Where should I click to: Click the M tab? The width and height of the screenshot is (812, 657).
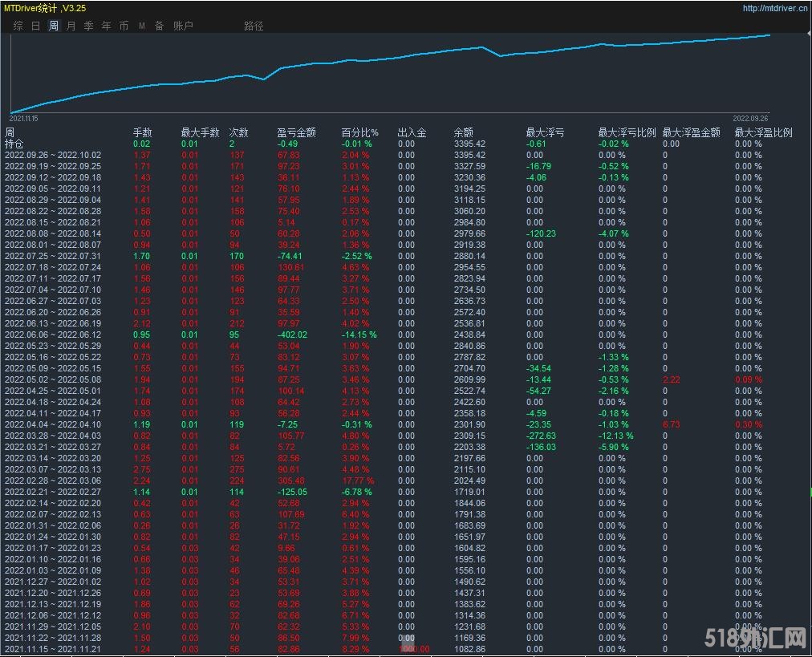click(142, 26)
